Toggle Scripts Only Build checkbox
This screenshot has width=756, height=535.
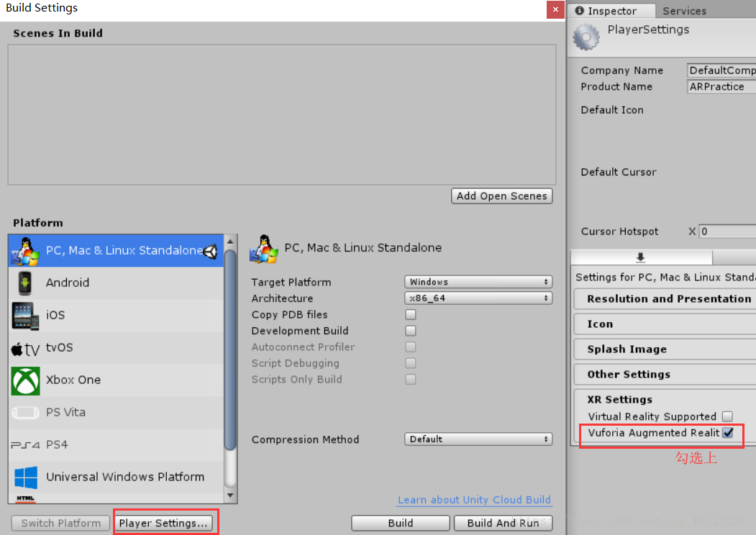[410, 380]
